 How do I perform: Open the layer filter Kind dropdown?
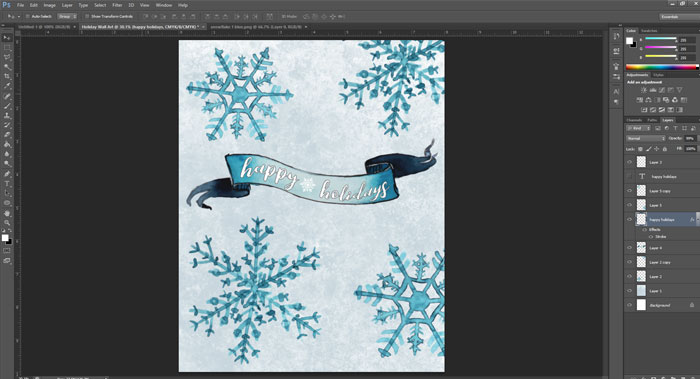638,129
